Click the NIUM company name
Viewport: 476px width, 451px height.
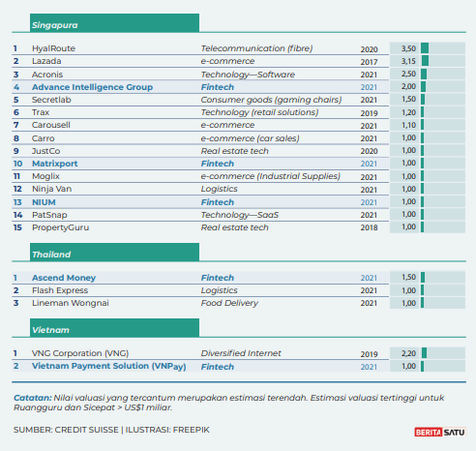[x=44, y=202]
